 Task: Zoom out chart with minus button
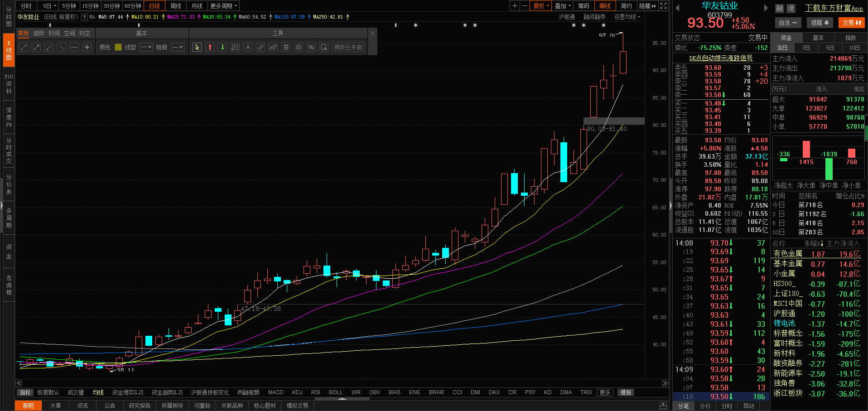(525, 6)
